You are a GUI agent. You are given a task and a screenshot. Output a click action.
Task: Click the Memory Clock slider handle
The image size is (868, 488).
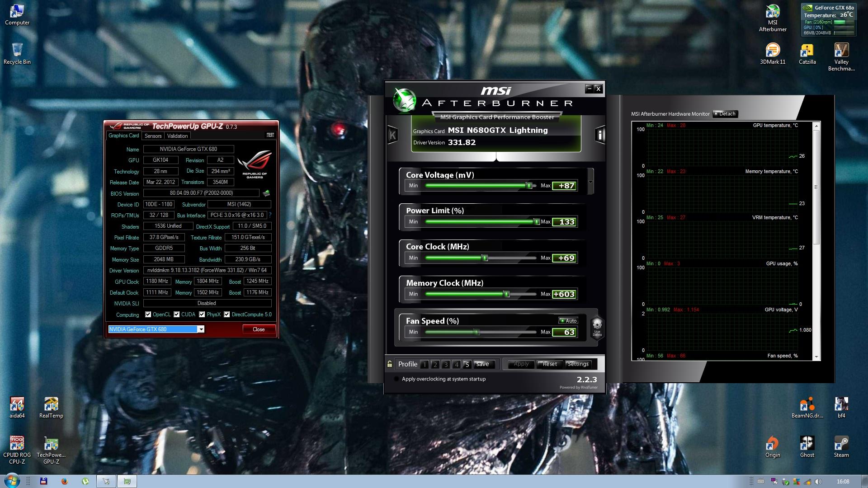507,294
